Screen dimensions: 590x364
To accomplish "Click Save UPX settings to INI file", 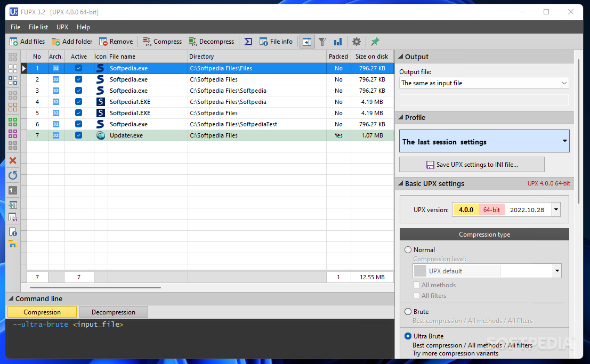I will point(472,165).
